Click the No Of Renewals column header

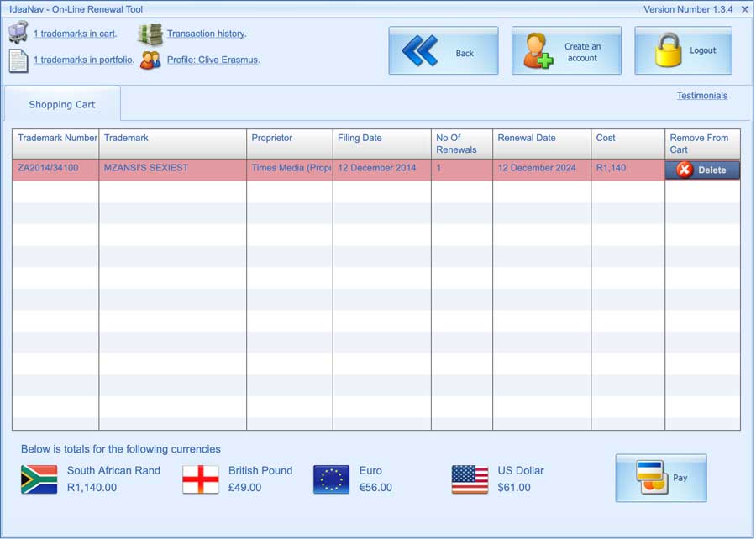(x=462, y=144)
